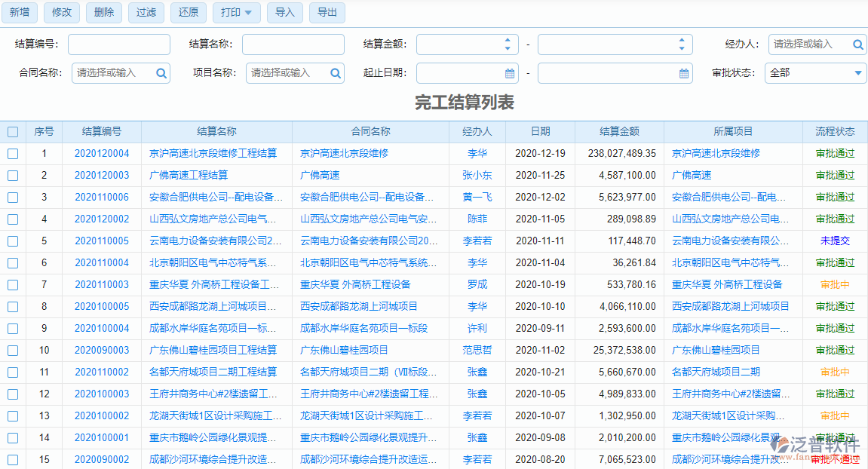This screenshot has width=868, height=469.
Task: Select the checkbox for 云南电力设备安装 row
Action: coord(13,241)
